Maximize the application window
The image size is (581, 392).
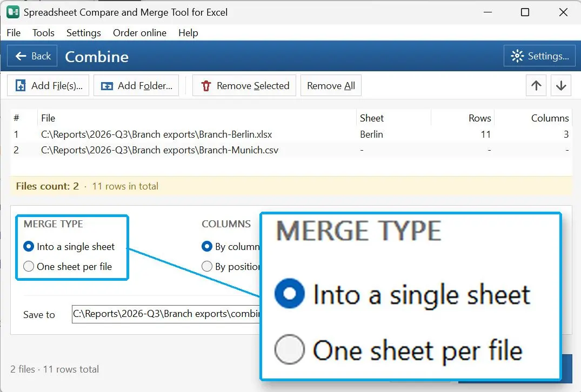click(525, 12)
